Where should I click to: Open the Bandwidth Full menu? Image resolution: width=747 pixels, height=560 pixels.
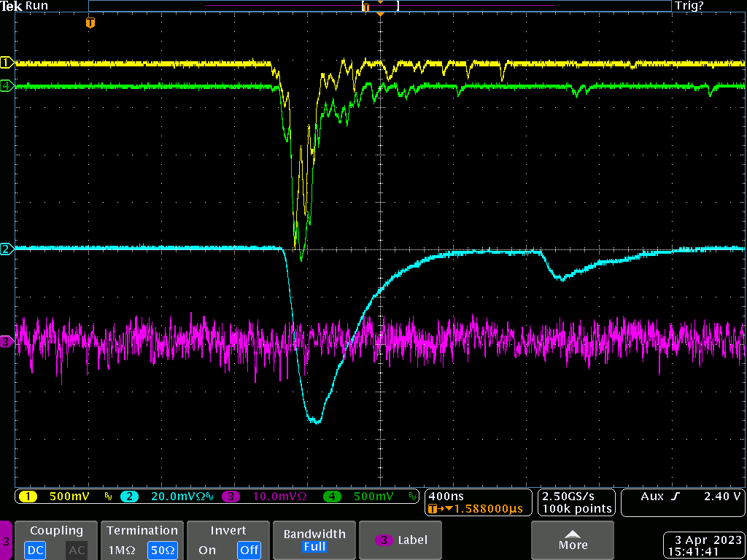pyautogui.click(x=314, y=540)
